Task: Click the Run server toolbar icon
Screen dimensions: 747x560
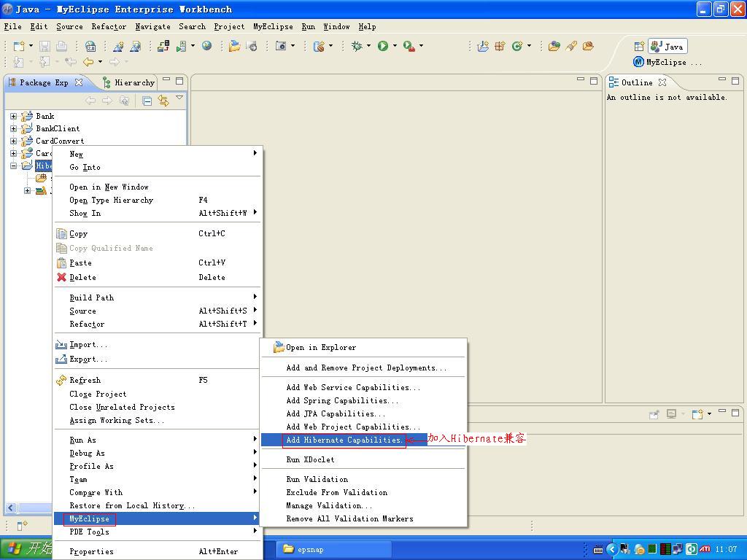Action: point(182,46)
